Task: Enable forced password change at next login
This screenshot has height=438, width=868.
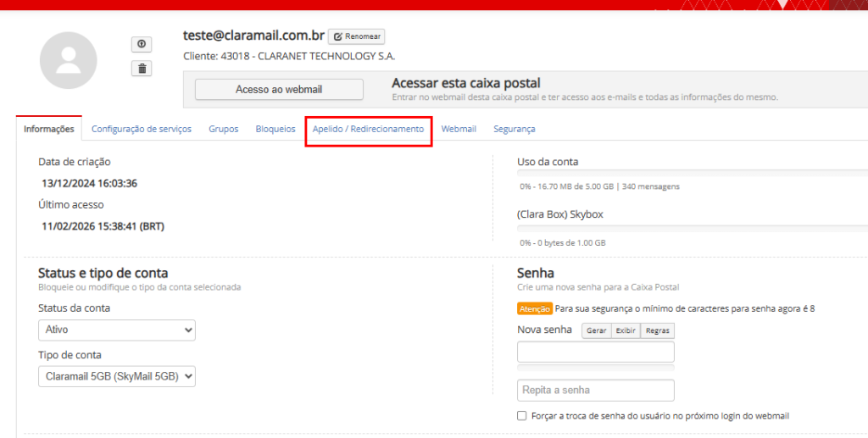Action: tap(522, 416)
